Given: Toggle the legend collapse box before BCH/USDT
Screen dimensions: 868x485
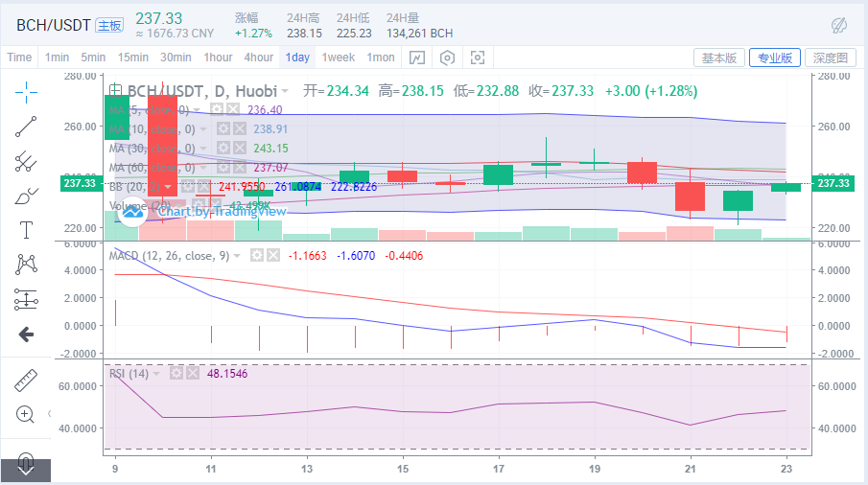Looking at the screenshot, I should pyautogui.click(x=115, y=90).
